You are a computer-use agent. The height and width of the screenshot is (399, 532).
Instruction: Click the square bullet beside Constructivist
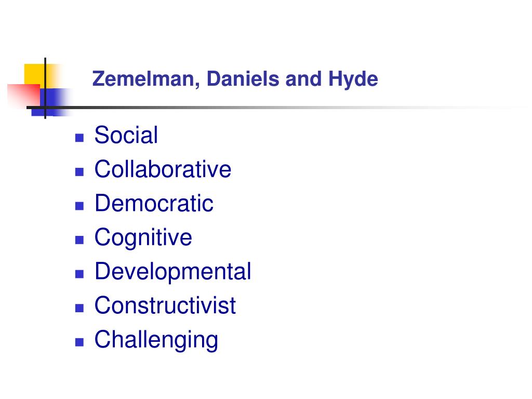79,308
